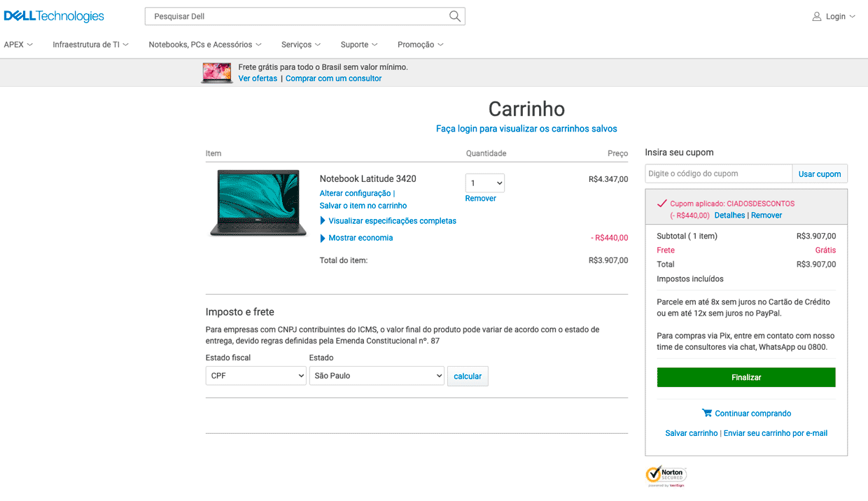The width and height of the screenshot is (868, 501).
Task: Click the coupon code input field
Action: click(x=719, y=174)
